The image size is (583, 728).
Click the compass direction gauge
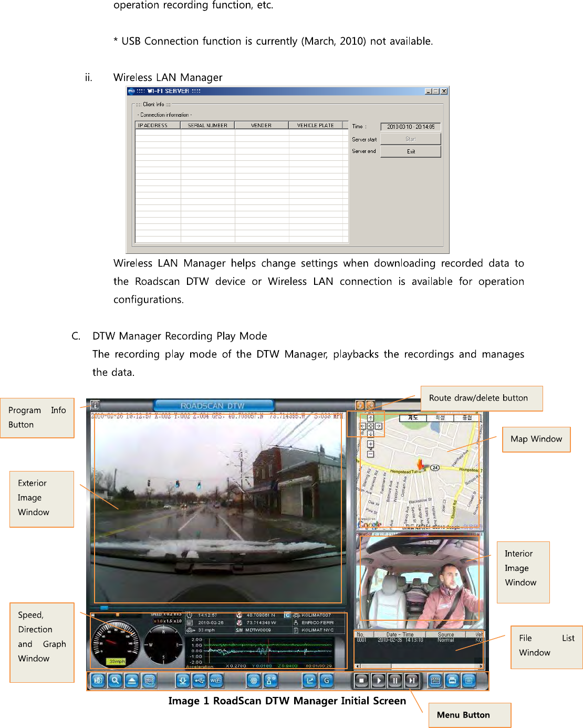pos(164,644)
